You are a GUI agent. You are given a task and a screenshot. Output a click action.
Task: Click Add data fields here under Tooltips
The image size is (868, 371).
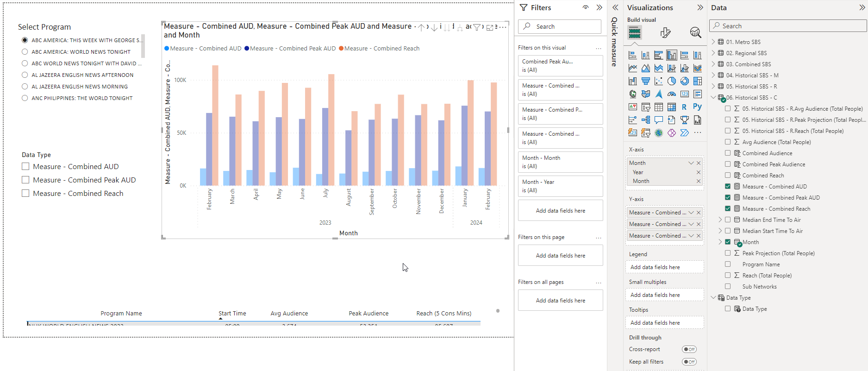pyautogui.click(x=664, y=323)
